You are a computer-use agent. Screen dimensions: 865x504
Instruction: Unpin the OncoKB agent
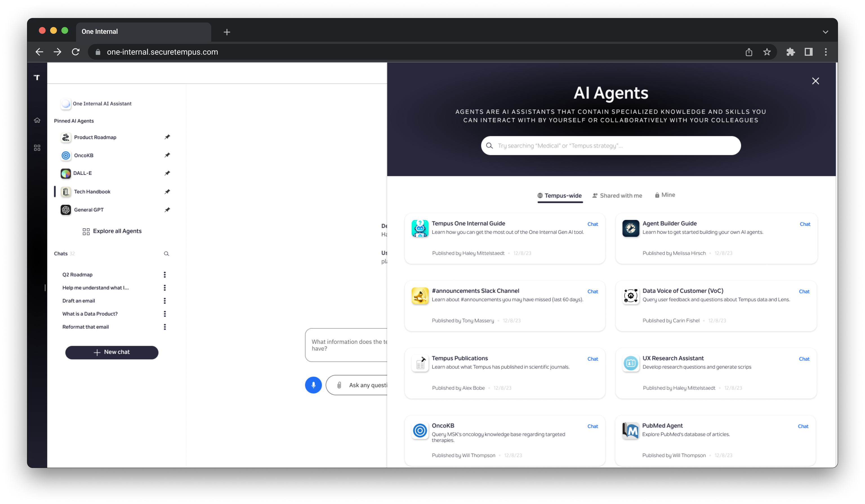click(167, 155)
